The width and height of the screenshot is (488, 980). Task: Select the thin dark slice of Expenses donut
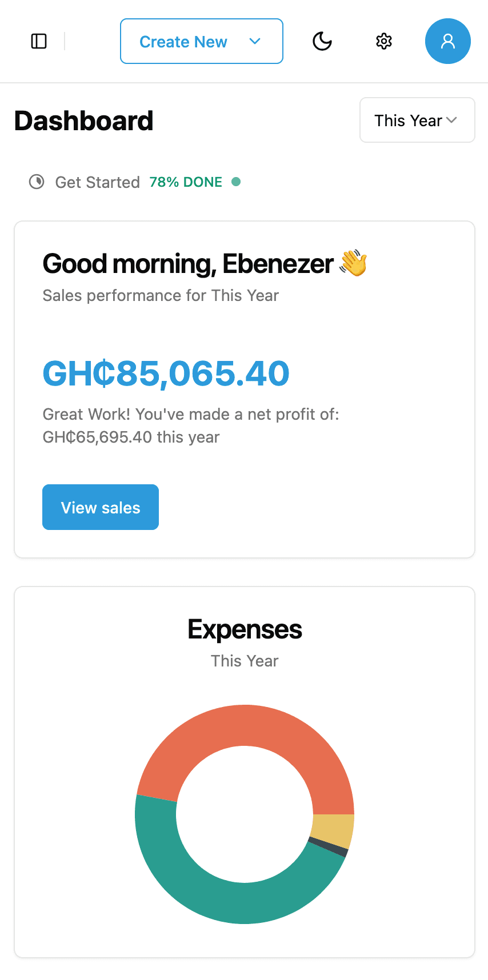point(328,848)
